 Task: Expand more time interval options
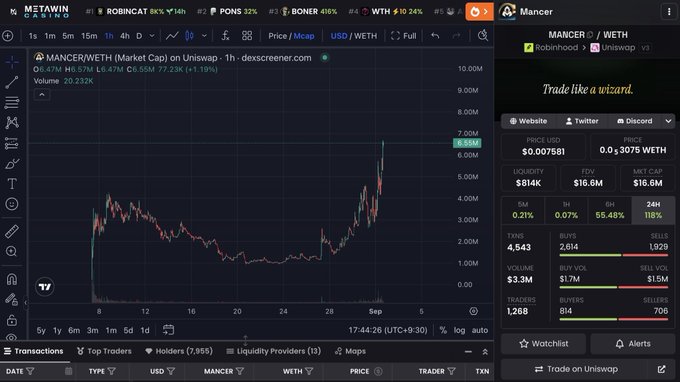tap(152, 36)
